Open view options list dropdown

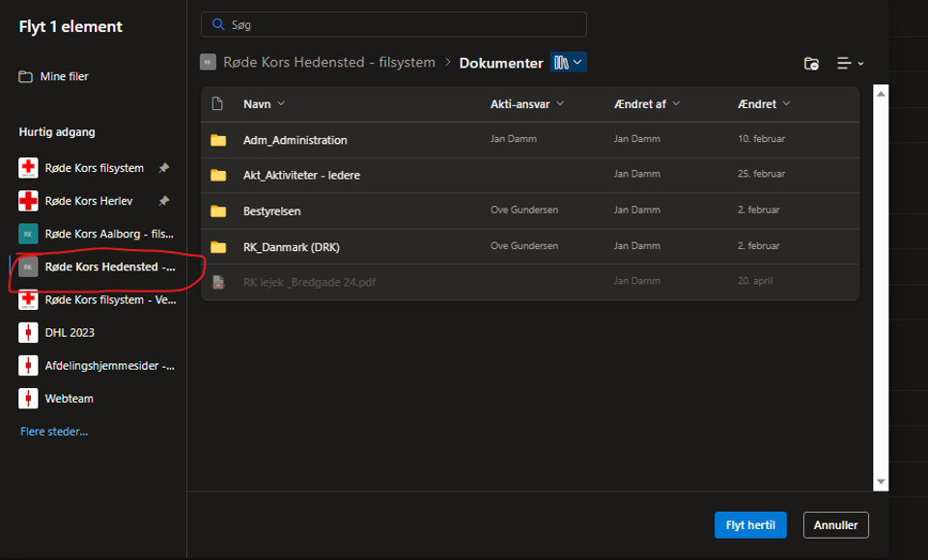[850, 64]
